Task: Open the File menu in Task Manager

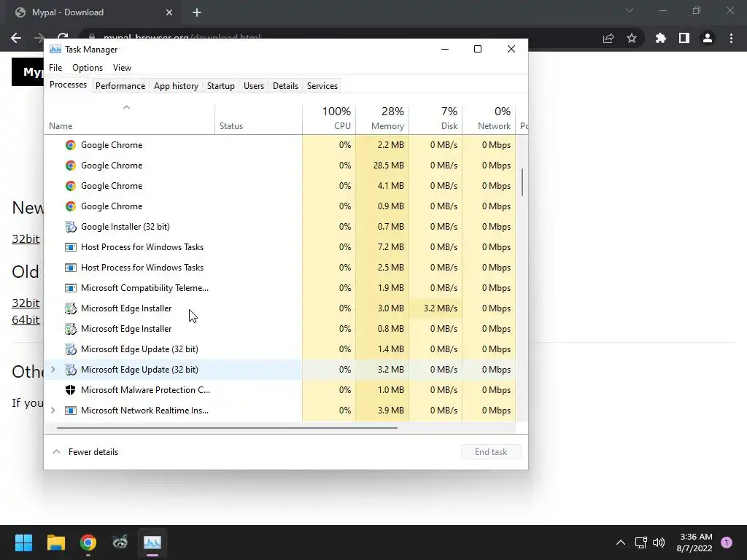Action: pos(55,68)
